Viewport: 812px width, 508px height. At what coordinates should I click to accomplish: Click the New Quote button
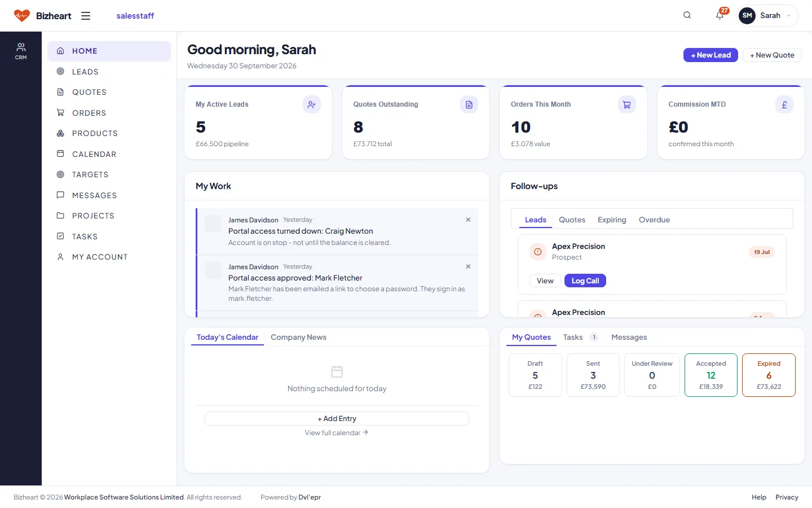772,55
